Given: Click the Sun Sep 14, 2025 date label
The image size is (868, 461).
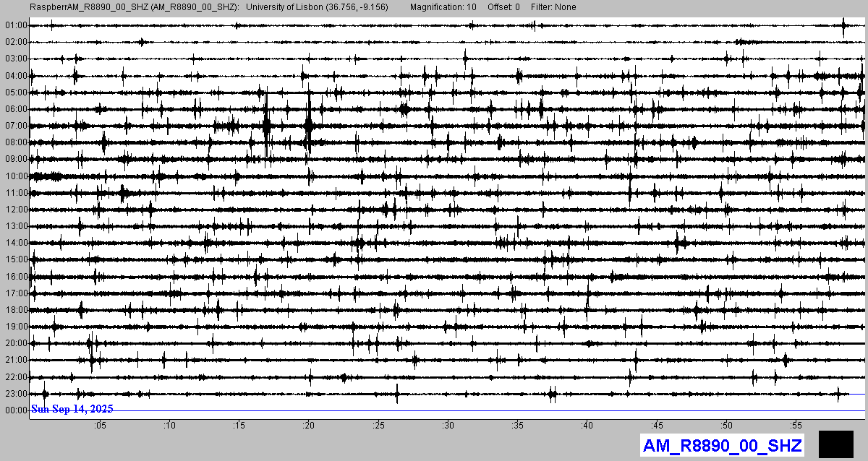Looking at the screenshot, I should click(72, 409).
